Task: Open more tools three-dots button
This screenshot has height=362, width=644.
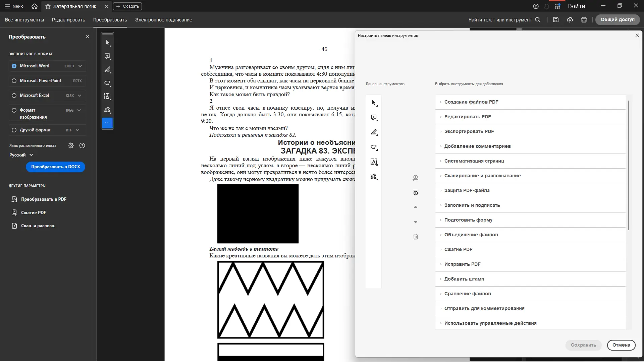Action: (x=107, y=123)
